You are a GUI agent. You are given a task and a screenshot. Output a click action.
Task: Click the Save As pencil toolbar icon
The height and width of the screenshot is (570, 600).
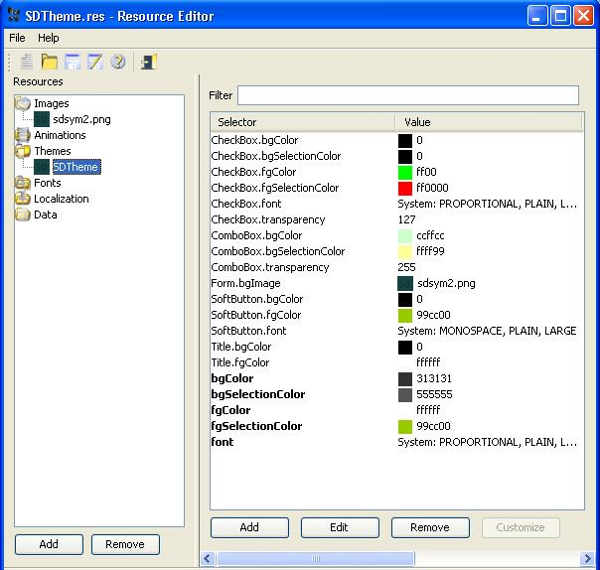point(95,62)
